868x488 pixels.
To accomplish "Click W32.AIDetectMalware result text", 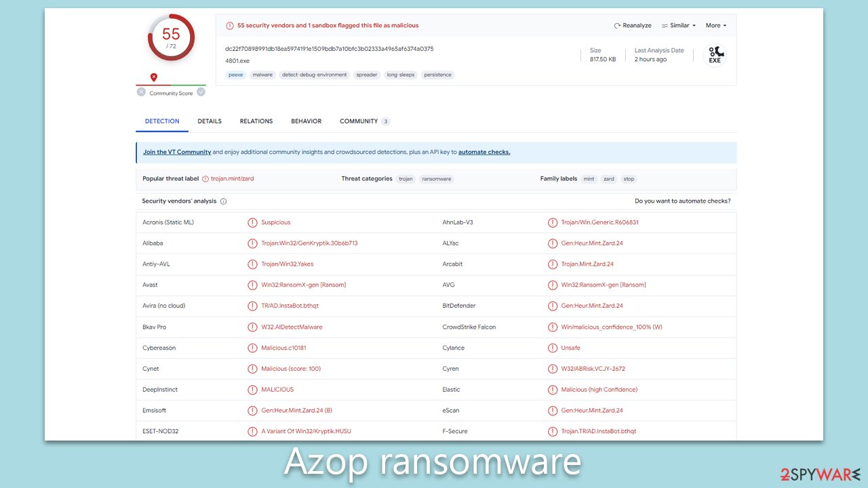I will click(292, 327).
